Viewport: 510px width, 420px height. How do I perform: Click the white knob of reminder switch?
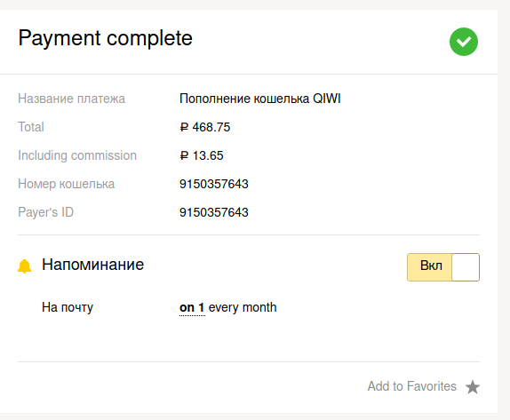(466, 267)
